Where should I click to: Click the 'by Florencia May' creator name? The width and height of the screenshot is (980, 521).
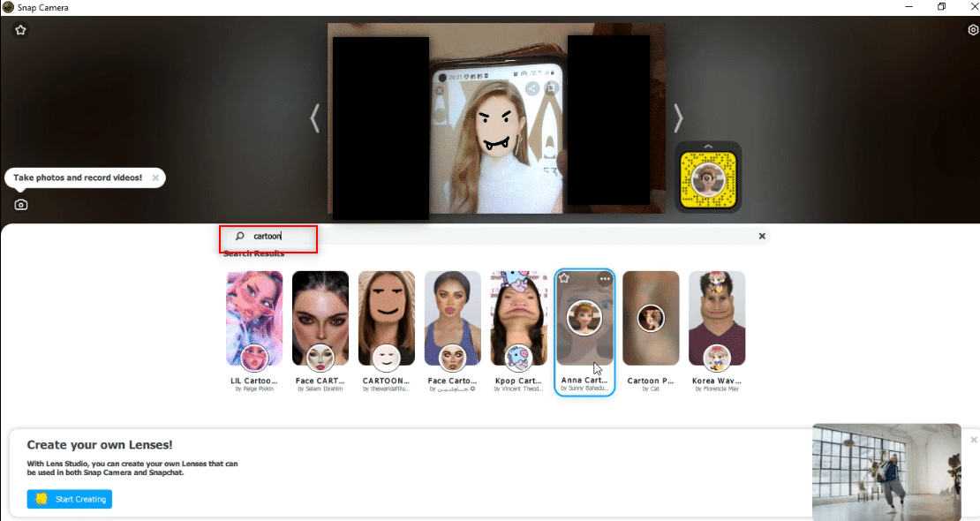(717, 389)
